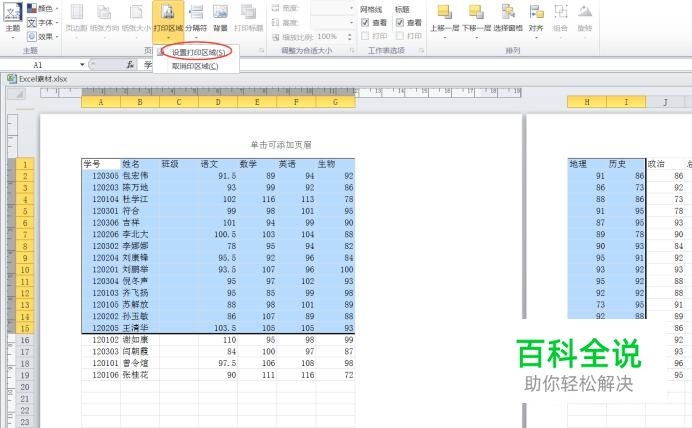Click the name cell 李北大
This screenshot has width=692, height=428.
tap(139, 234)
